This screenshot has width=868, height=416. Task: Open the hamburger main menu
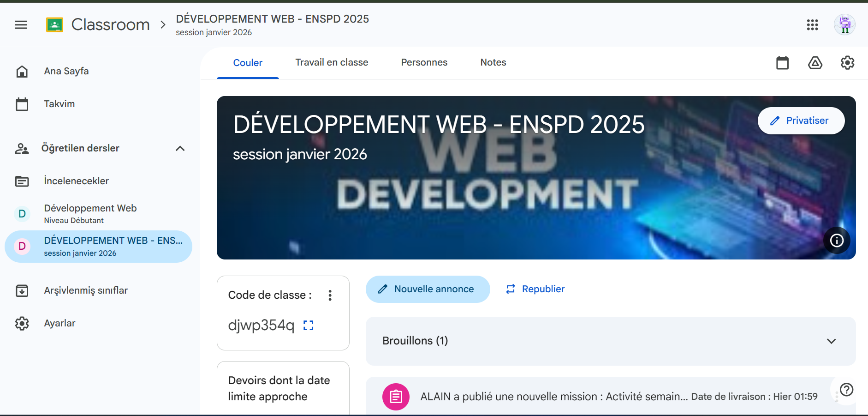(x=21, y=25)
